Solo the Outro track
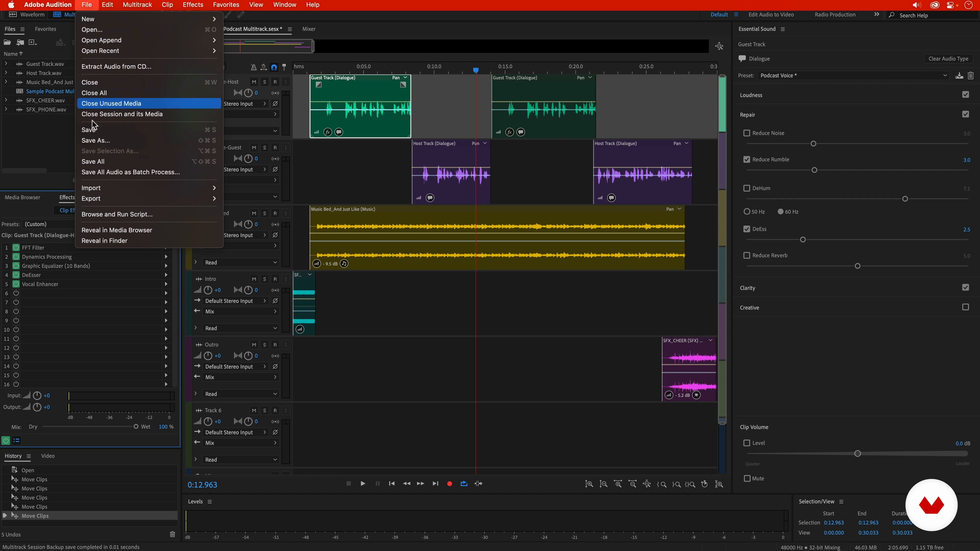980x551 pixels. pos(264,345)
